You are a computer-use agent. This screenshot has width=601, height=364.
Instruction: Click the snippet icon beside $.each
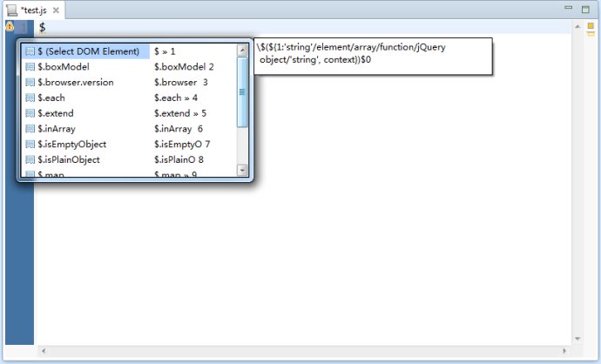pos(30,98)
